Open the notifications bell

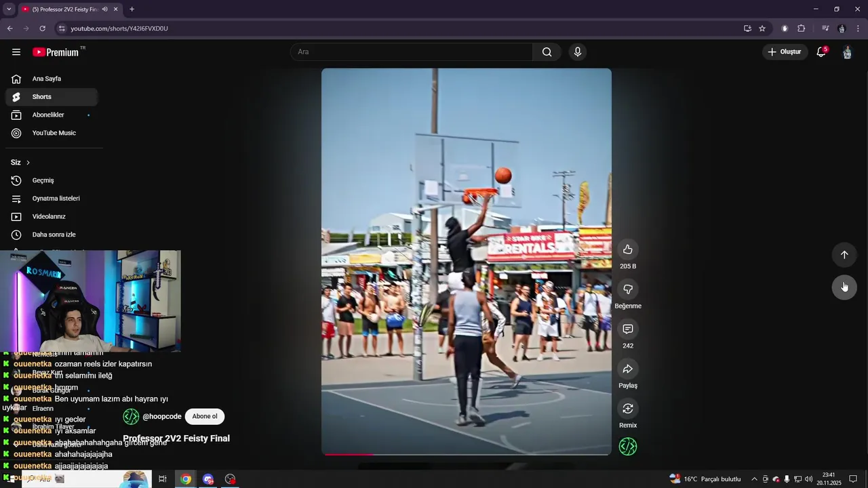[821, 52]
